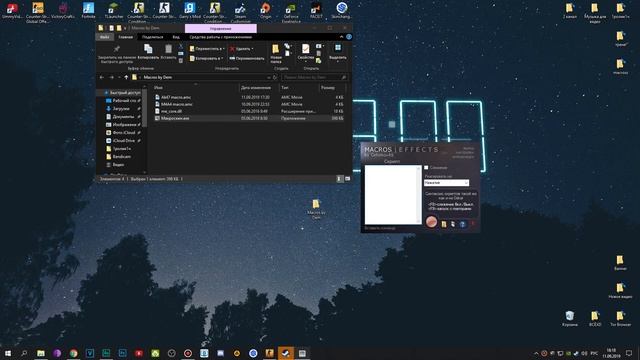The width and height of the screenshot is (640, 360).
Task: Open 'Изображения' in the navigation pane
Action: [121, 124]
